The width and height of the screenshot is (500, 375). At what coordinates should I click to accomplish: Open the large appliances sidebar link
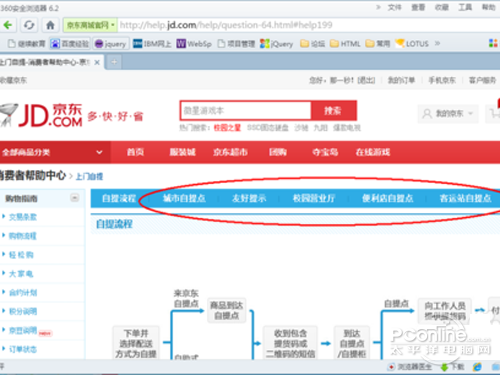click(21, 274)
